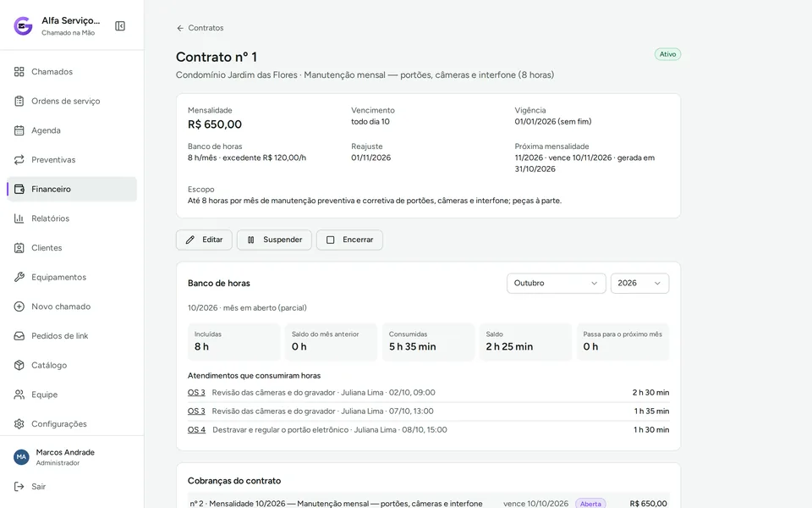Click the Ordens de serviço clipboard icon
The width and height of the screenshot is (812, 508).
tap(19, 101)
